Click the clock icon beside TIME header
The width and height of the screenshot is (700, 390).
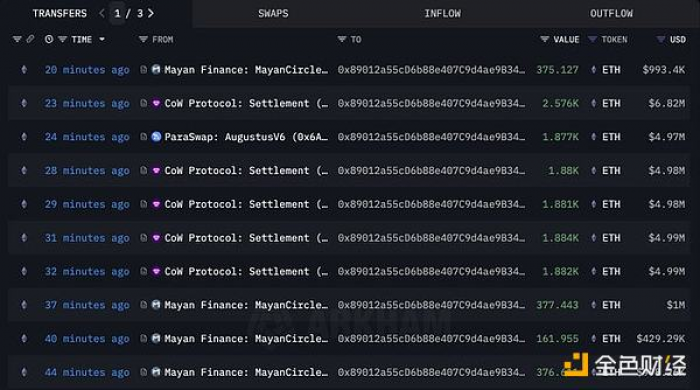(49, 39)
